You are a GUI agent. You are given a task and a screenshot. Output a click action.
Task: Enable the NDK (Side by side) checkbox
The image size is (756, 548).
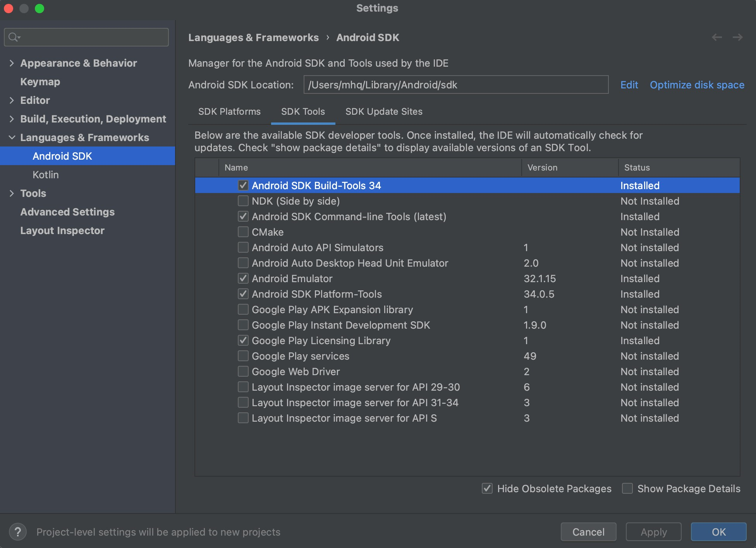point(243,201)
